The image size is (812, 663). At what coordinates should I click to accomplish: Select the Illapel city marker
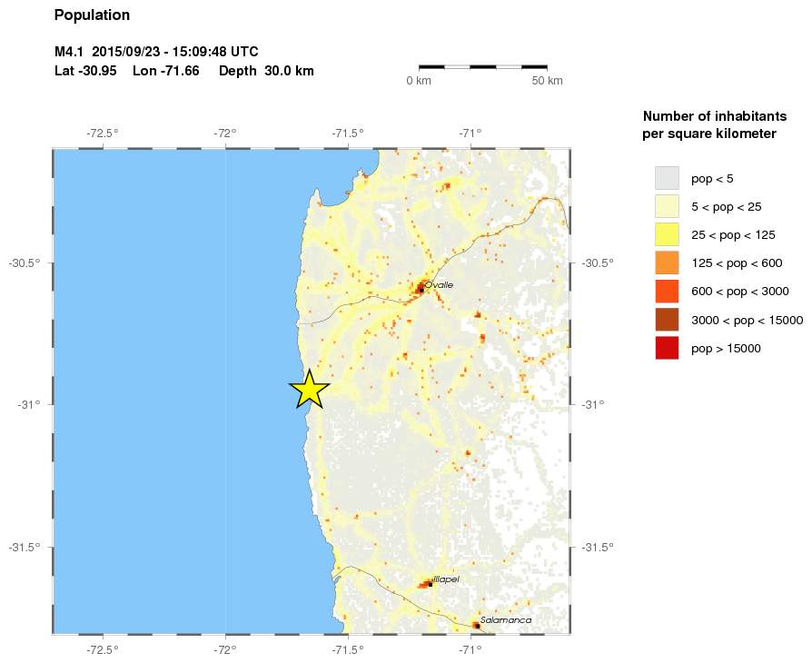click(x=430, y=584)
